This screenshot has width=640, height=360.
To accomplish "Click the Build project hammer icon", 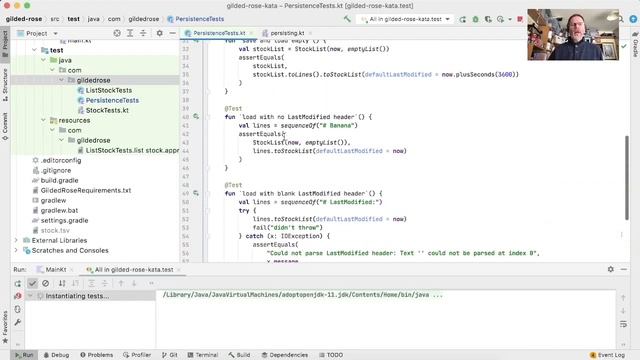I will [x=347, y=19].
